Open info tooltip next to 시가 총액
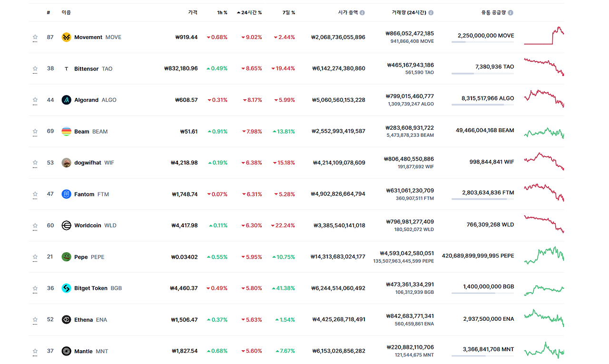 point(362,13)
